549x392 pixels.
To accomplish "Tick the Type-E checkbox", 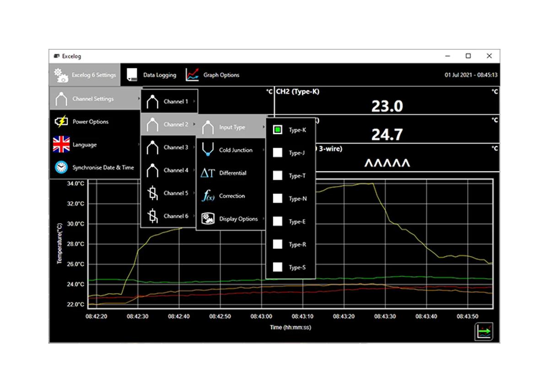I will (277, 222).
